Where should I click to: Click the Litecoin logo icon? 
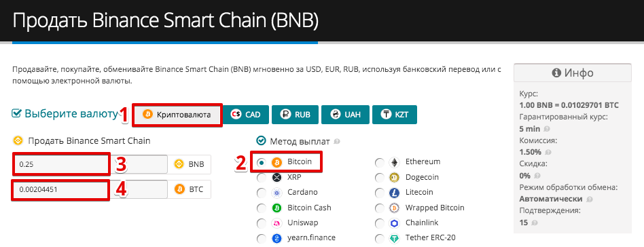point(394,193)
